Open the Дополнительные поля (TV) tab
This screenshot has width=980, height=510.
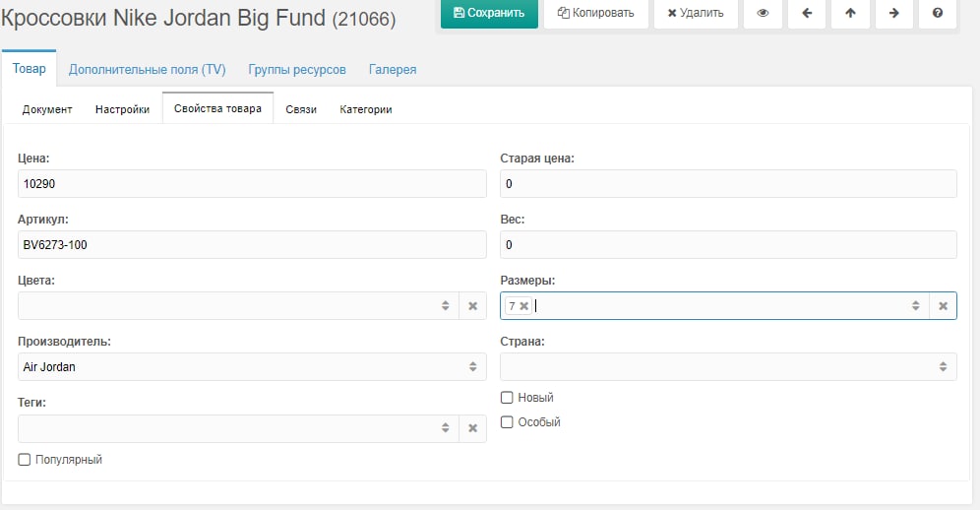tap(147, 70)
